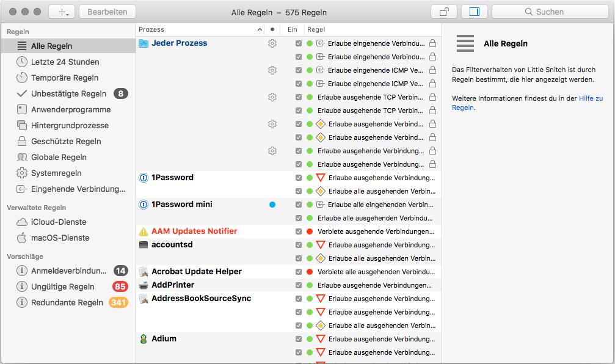Viewport: 615px width, 364px height.
Task: Click the yellow warning icon of AAM Updates Notifier
Action: 144,231
